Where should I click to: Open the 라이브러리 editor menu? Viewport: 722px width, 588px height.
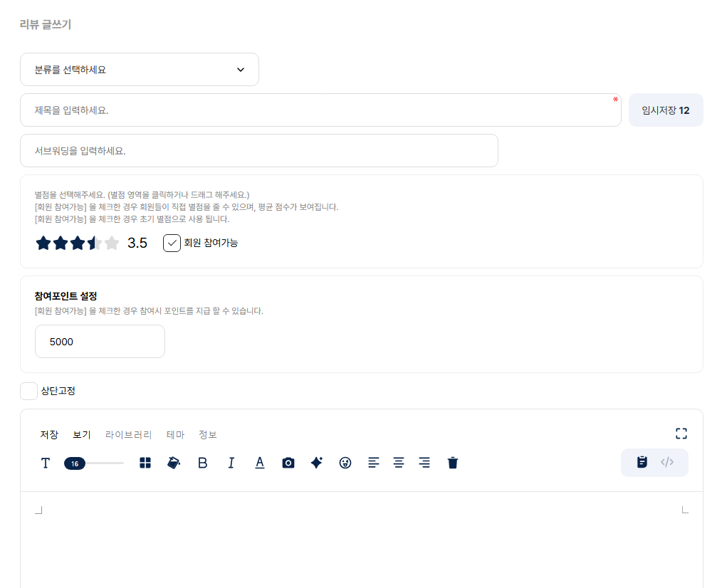click(128, 435)
